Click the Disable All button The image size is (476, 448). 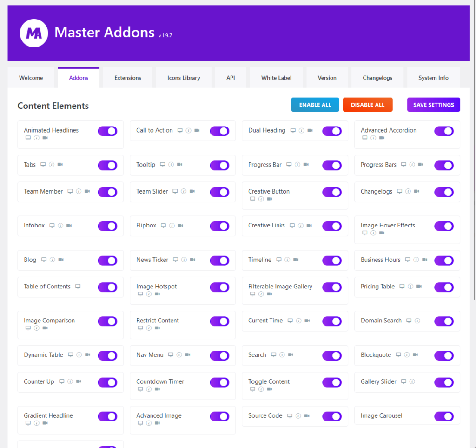point(368,105)
